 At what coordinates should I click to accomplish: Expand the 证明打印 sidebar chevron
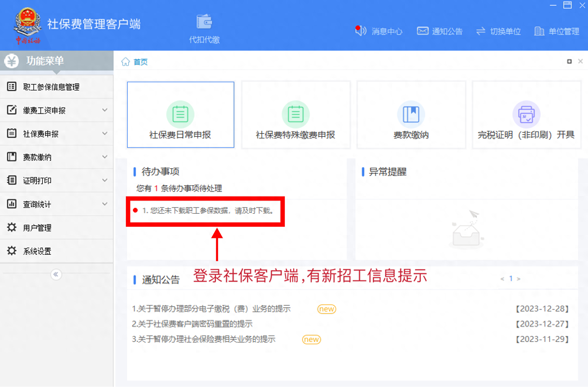tap(105, 180)
